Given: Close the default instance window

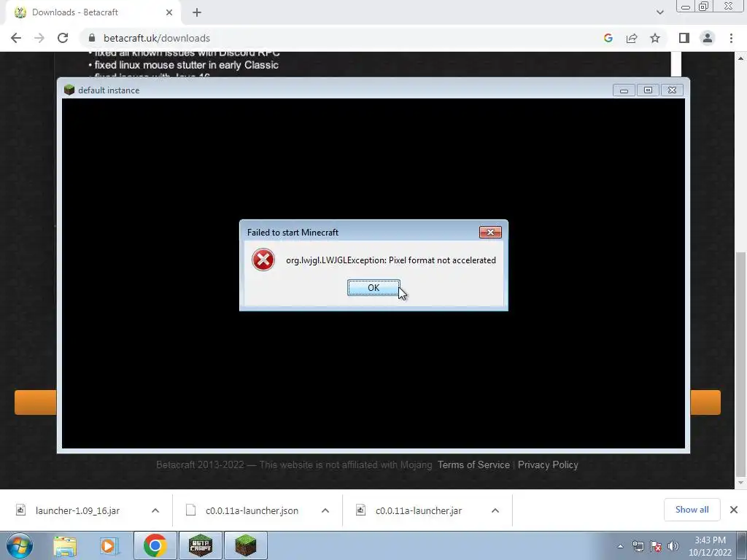Looking at the screenshot, I should point(672,90).
